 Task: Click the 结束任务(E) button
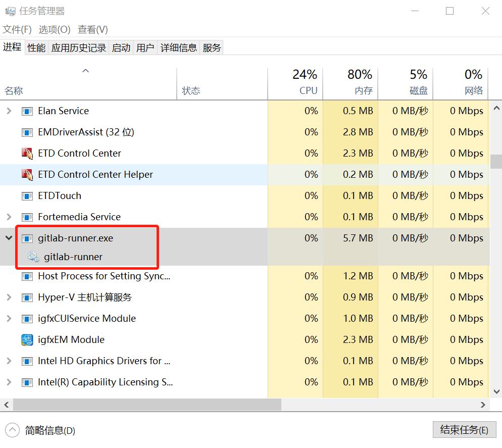pos(464,430)
